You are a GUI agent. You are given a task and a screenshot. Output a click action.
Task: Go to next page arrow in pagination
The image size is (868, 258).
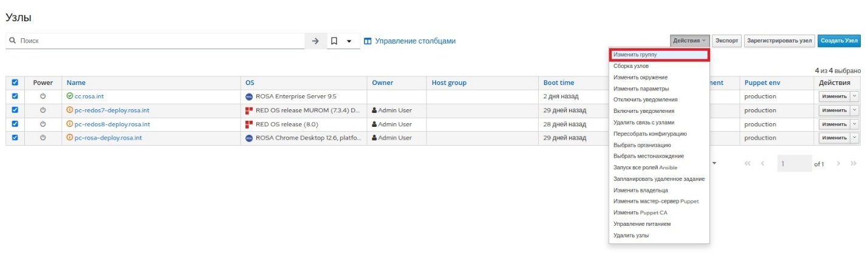[839, 164]
